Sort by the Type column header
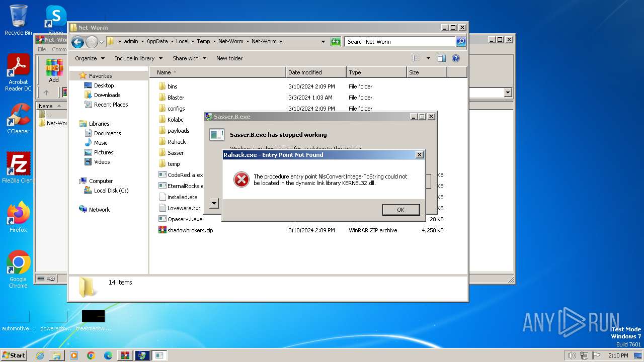 pos(376,72)
